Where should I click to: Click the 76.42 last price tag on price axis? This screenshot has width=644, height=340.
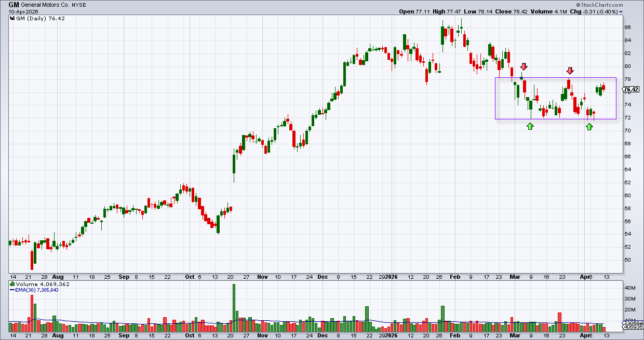tap(630, 89)
